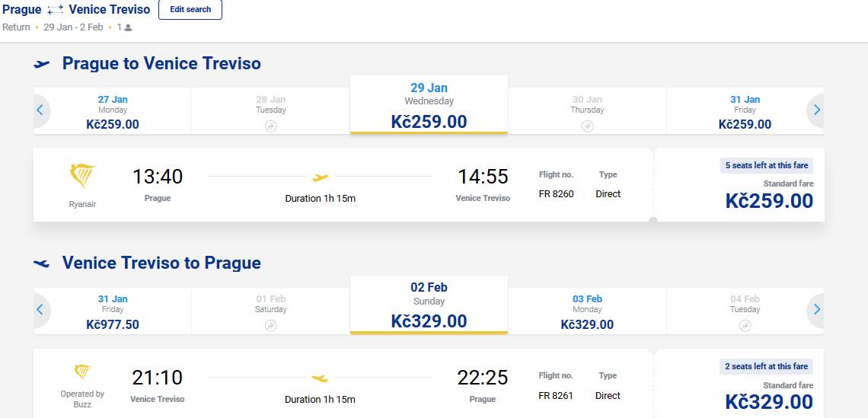This screenshot has height=418, width=868.
Task: Select 31 Jan Friday outbound Kč259.00 date
Action: point(745,110)
